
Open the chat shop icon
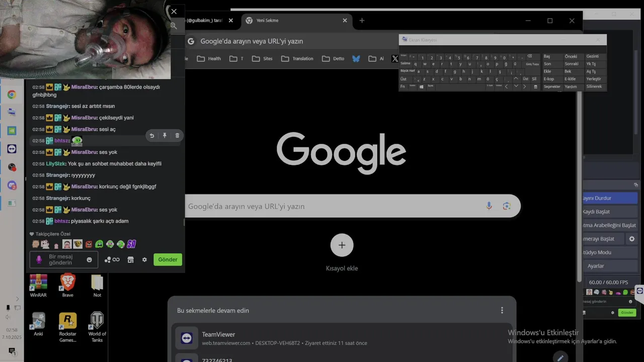coord(130,259)
